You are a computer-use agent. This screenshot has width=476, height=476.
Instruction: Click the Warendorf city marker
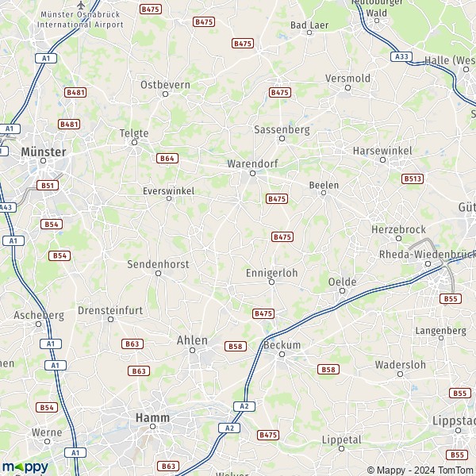(x=252, y=173)
